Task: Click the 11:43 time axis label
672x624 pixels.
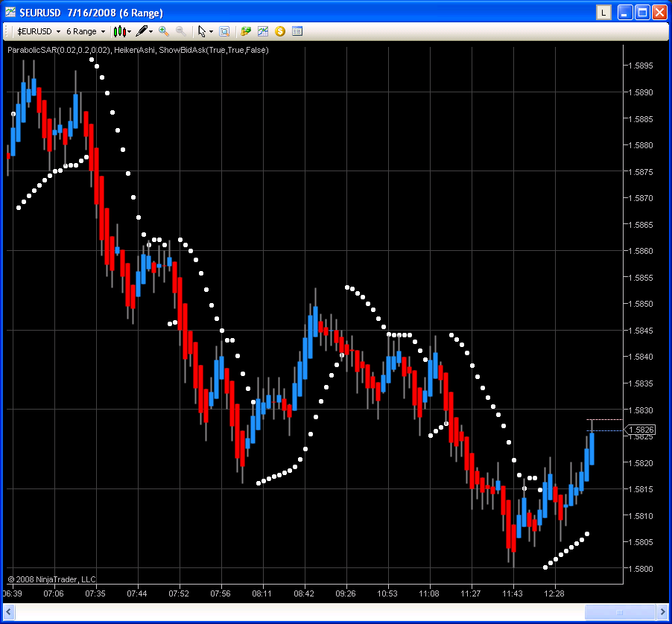Action: point(513,593)
